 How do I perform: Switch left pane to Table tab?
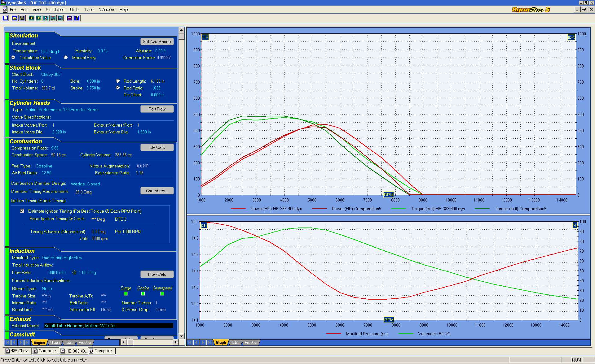pyautogui.click(x=69, y=342)
